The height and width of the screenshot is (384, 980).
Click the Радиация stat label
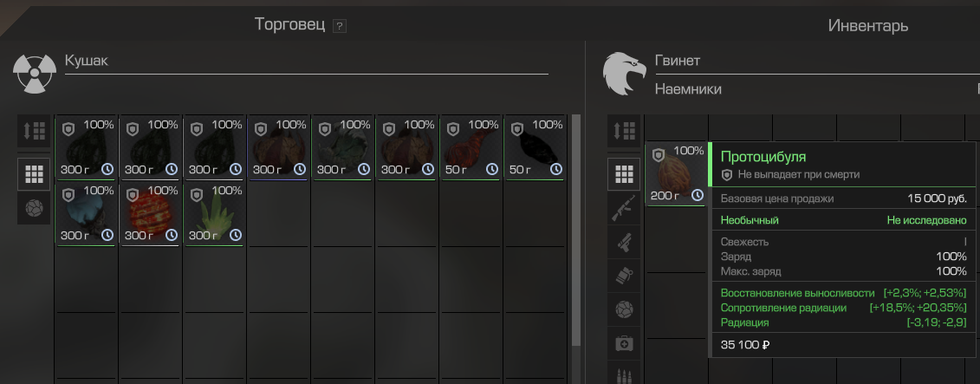744,322
